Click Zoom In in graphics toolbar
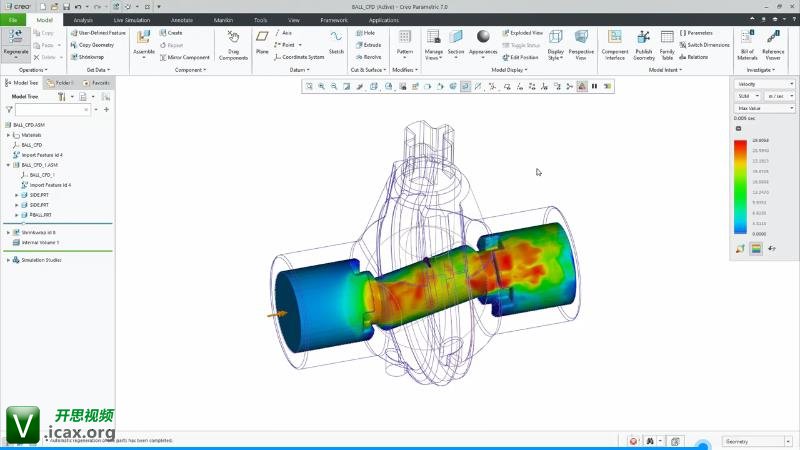 point(321,86)
